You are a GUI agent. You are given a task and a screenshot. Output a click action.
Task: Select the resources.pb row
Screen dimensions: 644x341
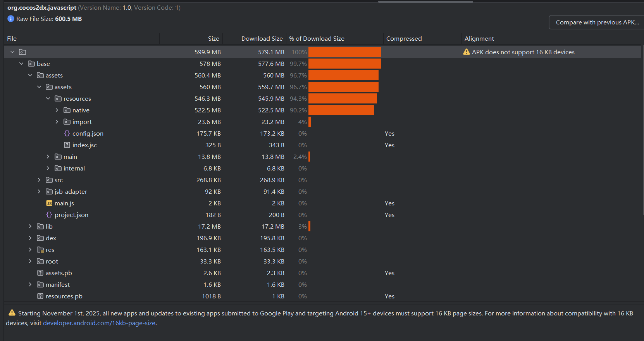tap(64, 296)
